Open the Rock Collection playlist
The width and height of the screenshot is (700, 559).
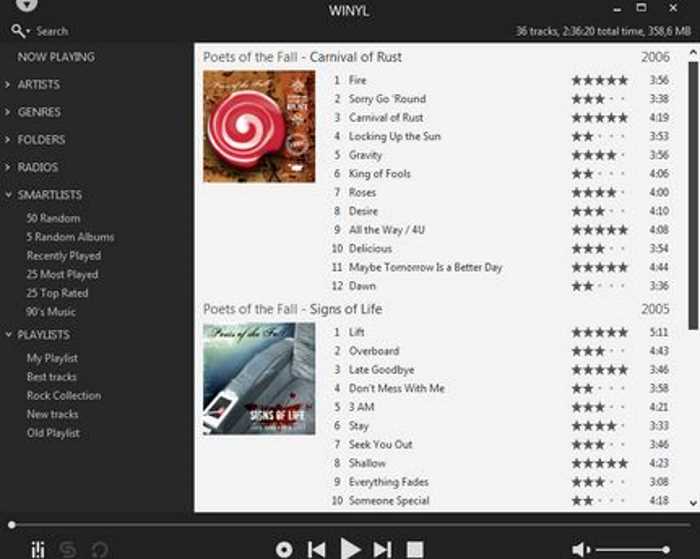(x=64, y=396)
